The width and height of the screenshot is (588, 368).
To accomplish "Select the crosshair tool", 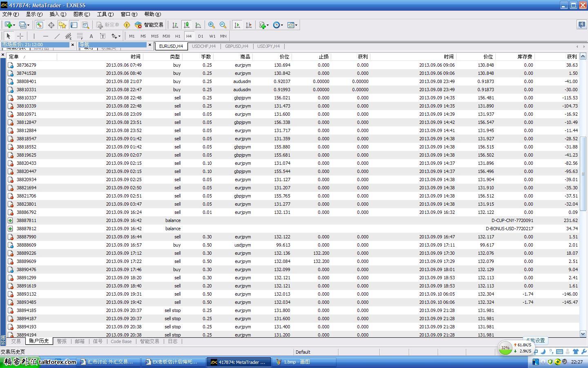I will [x=20, y=36].
